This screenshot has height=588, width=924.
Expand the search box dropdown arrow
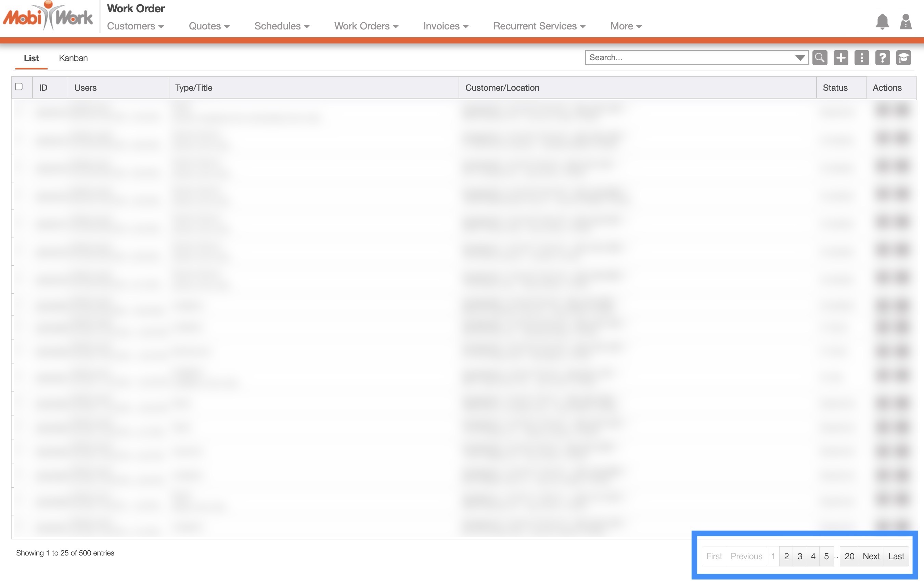point(800,57)
